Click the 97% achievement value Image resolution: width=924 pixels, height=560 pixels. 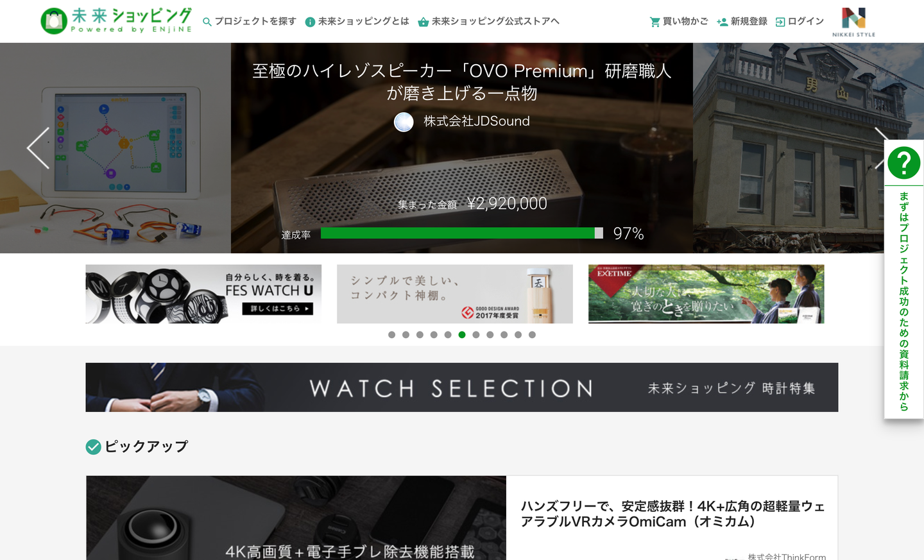pyautogui.click(x=629, y=233)
